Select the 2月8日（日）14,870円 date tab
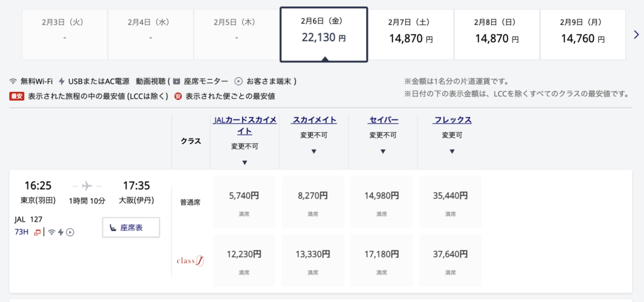 point(497,35)
